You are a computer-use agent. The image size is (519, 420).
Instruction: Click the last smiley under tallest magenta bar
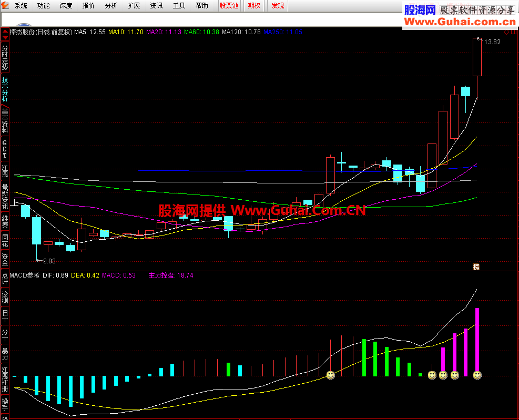(x=477, y=375)
